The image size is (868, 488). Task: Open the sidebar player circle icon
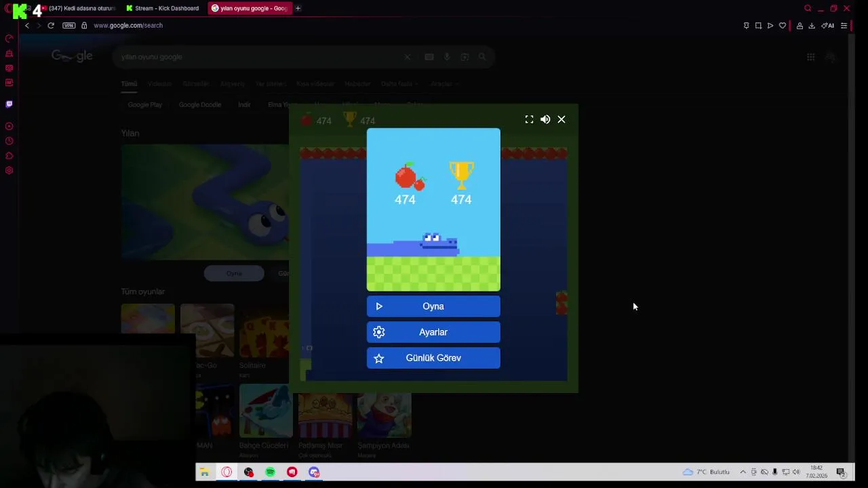(9, 126)
